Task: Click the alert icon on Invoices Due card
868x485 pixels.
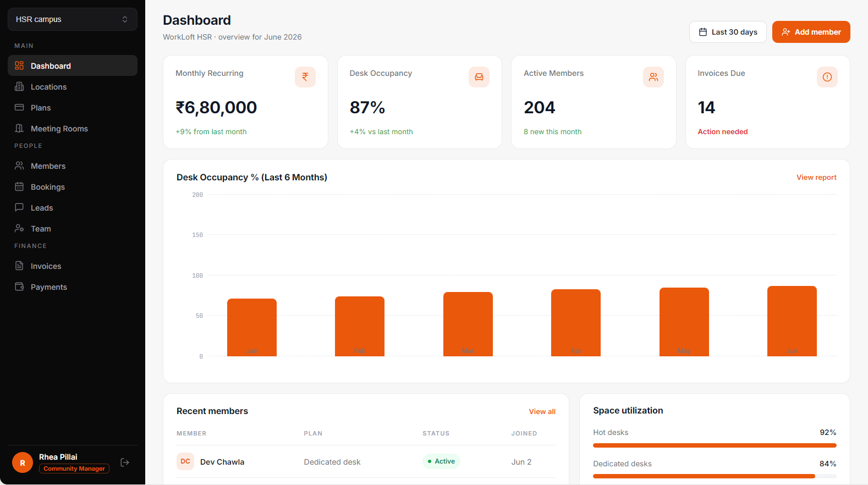Action: click(827, 77)
